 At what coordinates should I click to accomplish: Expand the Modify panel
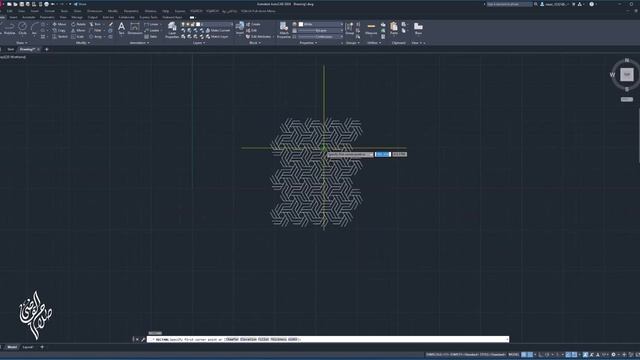(83, 43)
